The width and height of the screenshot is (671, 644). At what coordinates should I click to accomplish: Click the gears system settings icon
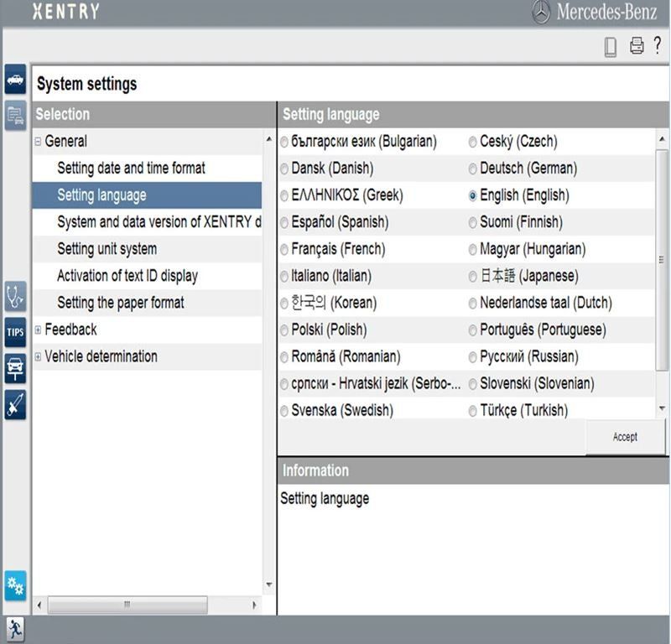pyautogui.click(x=15, y=584)
